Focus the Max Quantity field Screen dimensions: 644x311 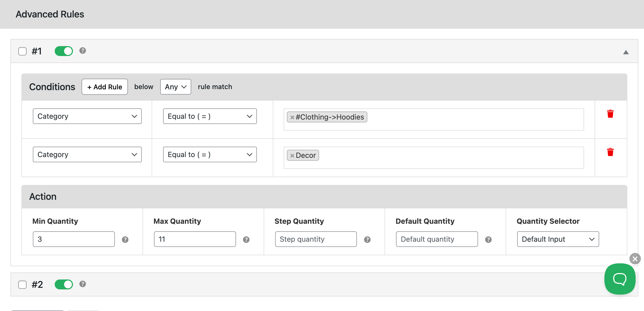click(x=195, y=239)
